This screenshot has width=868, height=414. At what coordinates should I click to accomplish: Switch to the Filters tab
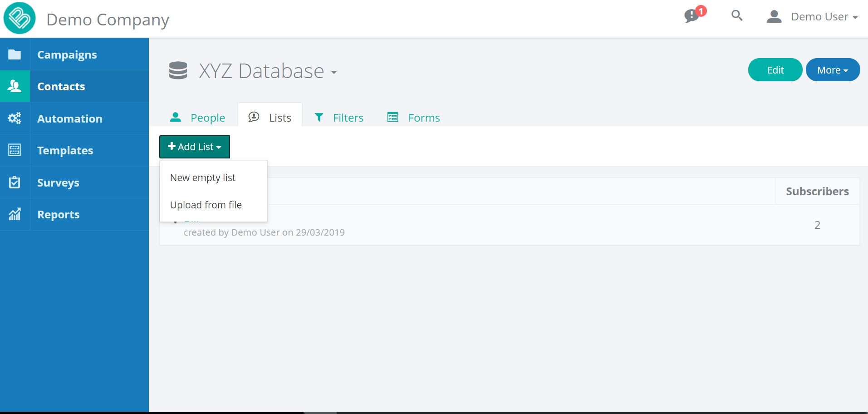tap(339, 118)
